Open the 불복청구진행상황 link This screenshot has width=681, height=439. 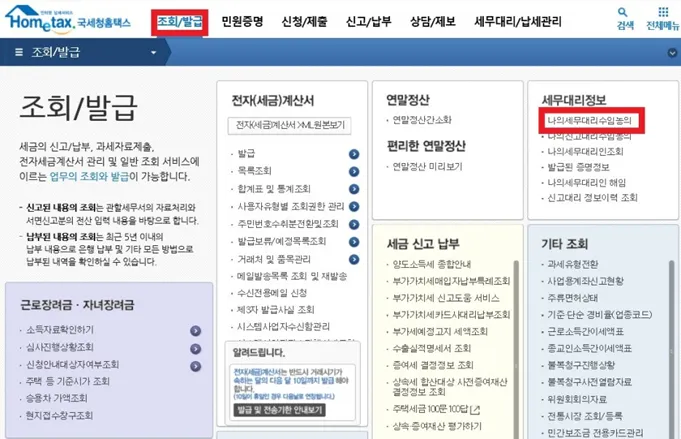581,365
